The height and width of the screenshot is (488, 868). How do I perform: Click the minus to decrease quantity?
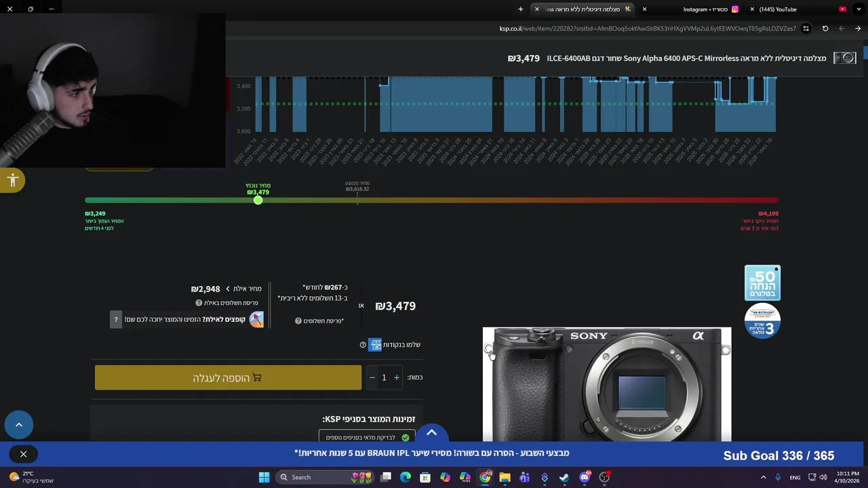(x=372, y=378)
